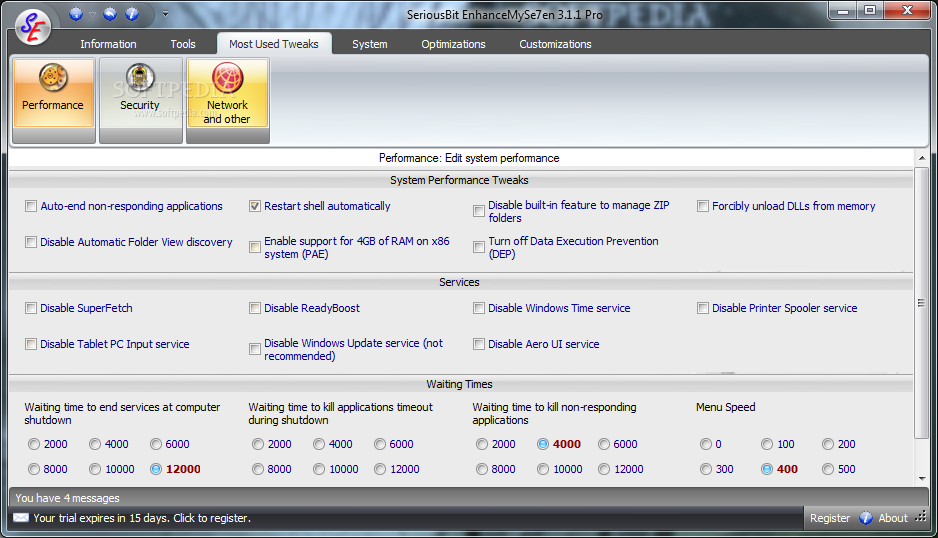938x538 pixels.
Task: Open the Tools tab
Action: 182,44
